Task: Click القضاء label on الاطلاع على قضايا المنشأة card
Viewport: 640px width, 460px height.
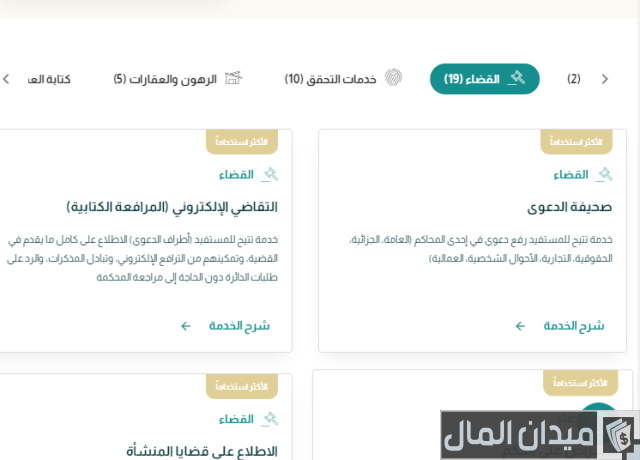Action: tap(236, 419)
